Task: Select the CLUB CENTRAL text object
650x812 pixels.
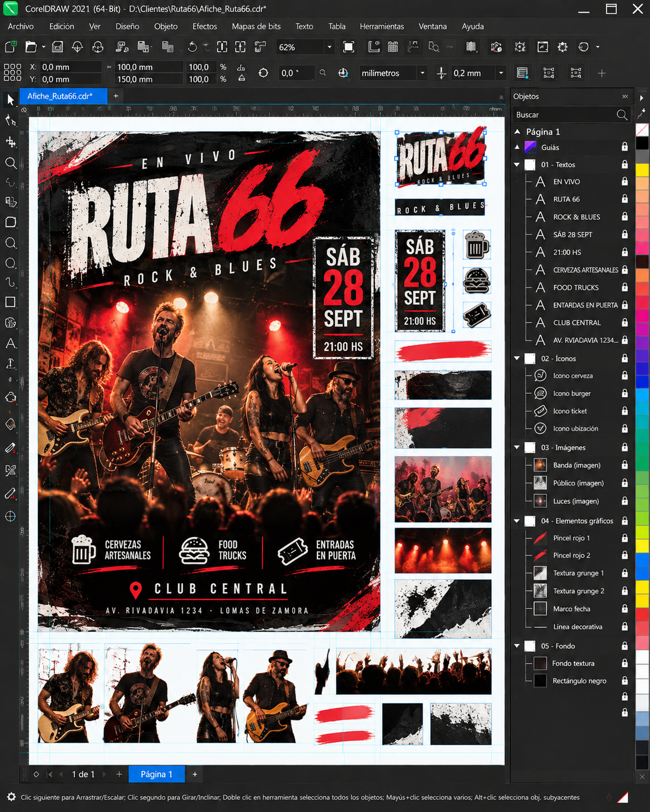Action: click(576, 323)
